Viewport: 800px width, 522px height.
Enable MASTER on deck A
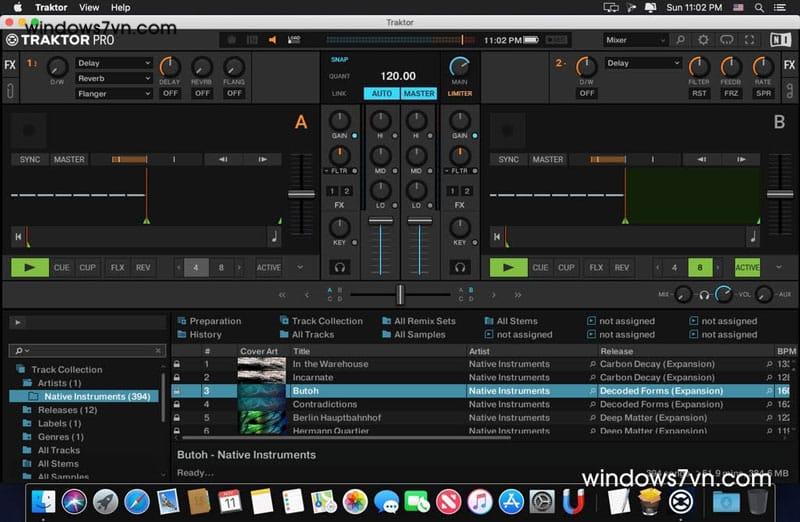coord(69,159)
